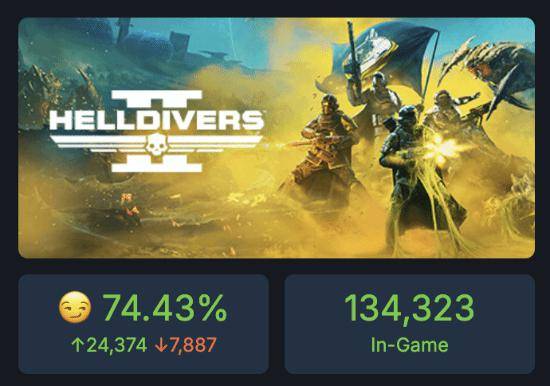Click the HELLDIVERS logo text
Viewport: 550px width, 386px height.
(156, 120)
